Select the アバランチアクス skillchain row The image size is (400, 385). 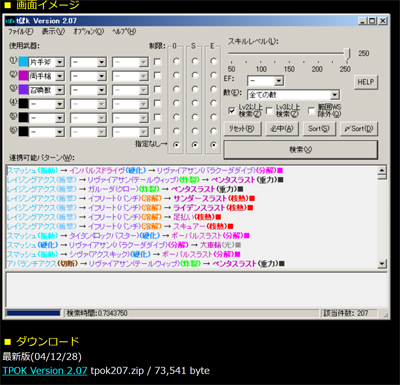(x=146, y=264)
